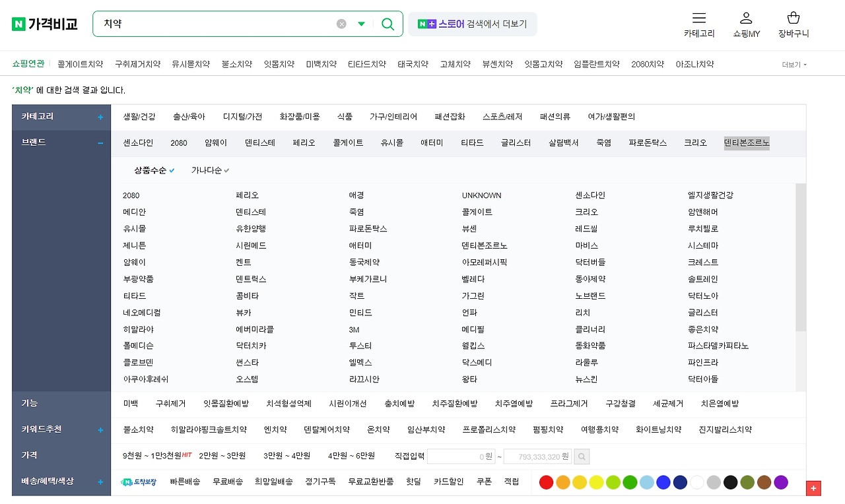This screenshot has height=504, width=845.
Task: Select the 여가/생활편의 category
Action: pyautogui.click(x=611, y=117)
